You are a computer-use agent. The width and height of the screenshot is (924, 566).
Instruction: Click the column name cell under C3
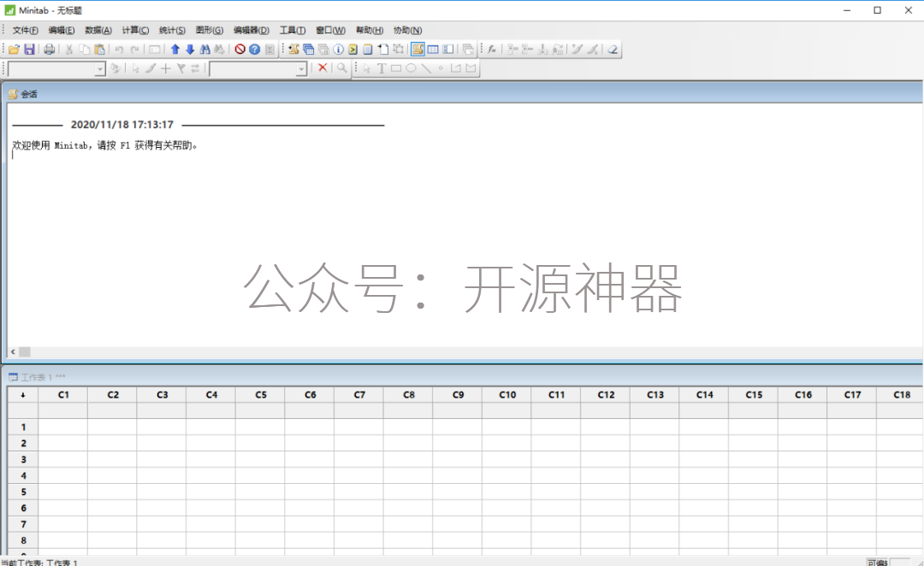tap(162, 410)
